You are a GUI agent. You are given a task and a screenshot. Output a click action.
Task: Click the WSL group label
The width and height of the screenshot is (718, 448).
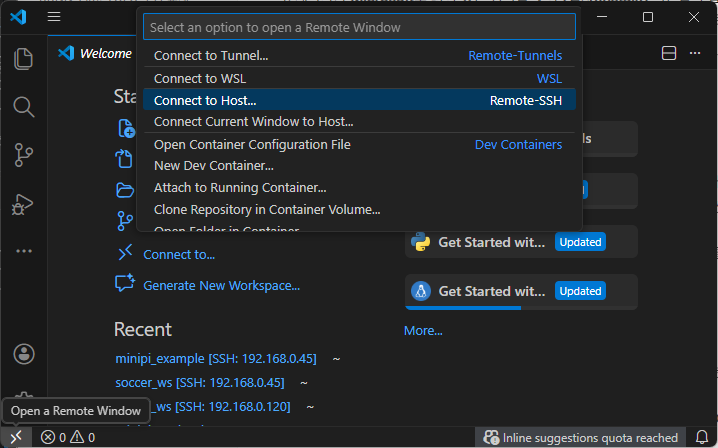click(549, 79)
